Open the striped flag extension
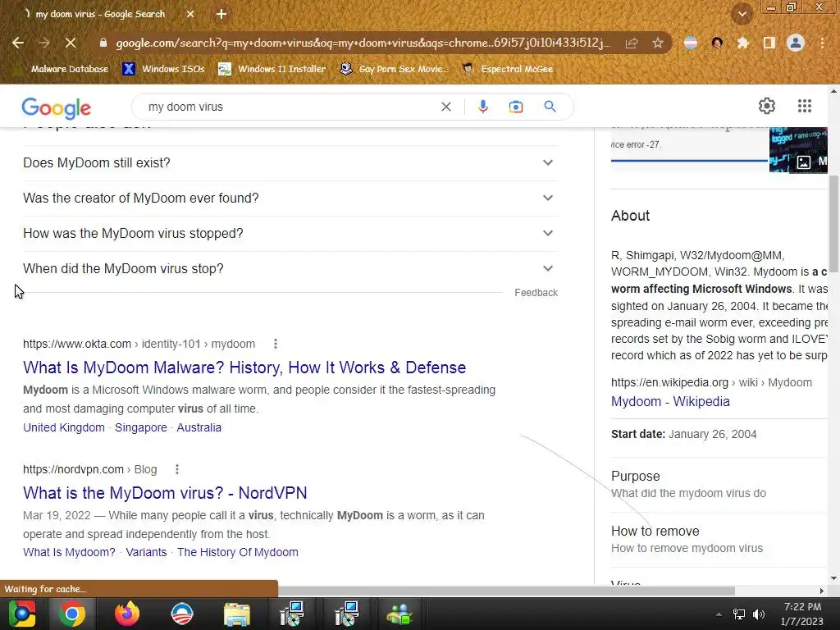The height and width of the screenshot is (630, 840). coord(691,43)
